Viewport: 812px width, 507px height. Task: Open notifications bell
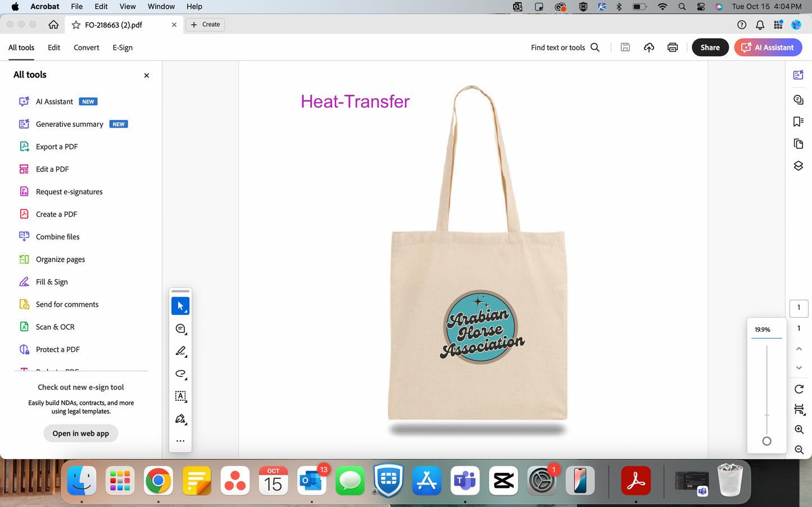point(760,25)
